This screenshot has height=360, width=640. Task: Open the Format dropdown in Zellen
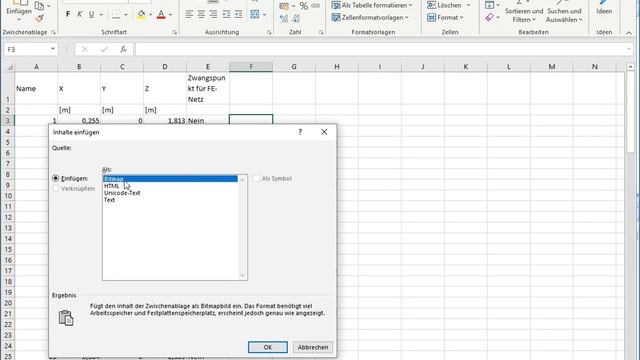tap(445, 18)
